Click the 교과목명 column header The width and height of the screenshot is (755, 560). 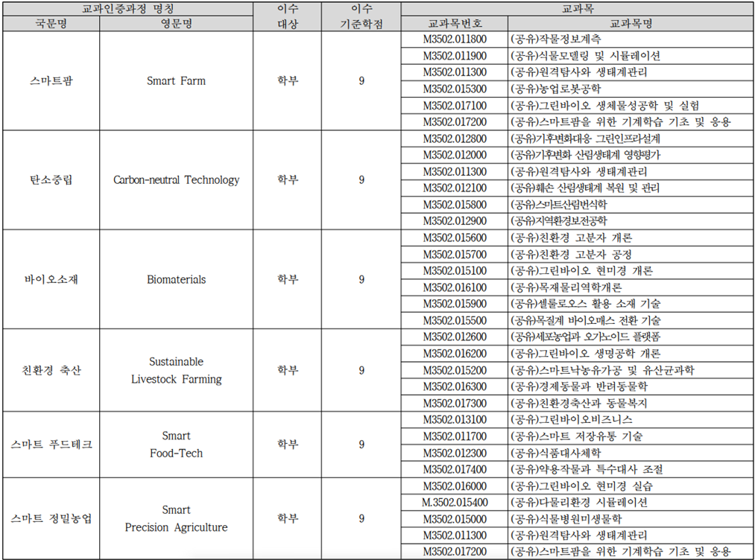click(x=631, y=24)
